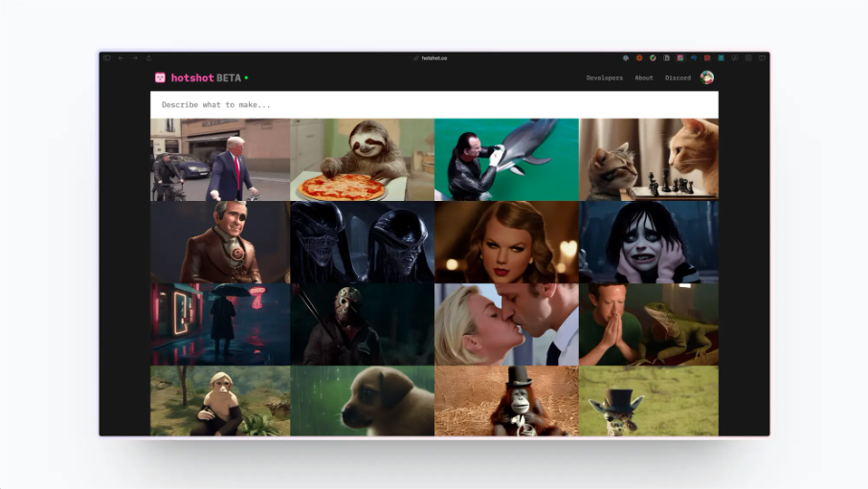
Task: Click the green status dot beside BETA
Action: pyautogui.click(x=246, y=78)
